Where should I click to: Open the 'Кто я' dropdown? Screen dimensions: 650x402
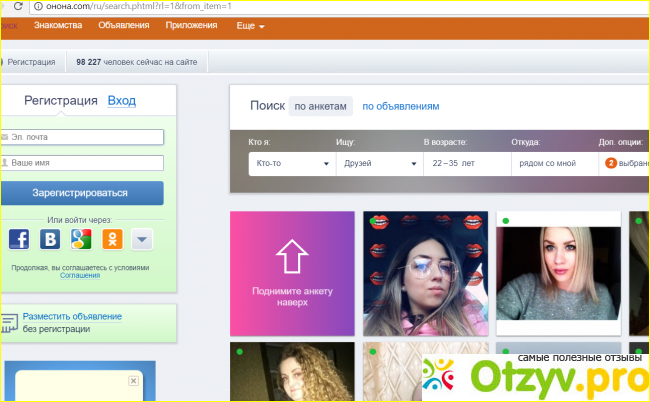pyautogui.click(x=291, y=163)
